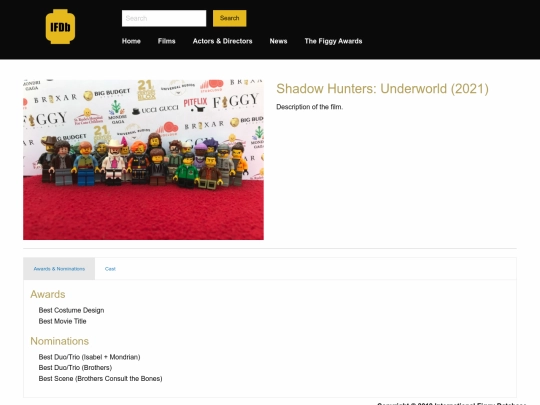Viewport: 540px width, 405px height.
Task: Click the Nominations heading
Action: pos(60,341)
